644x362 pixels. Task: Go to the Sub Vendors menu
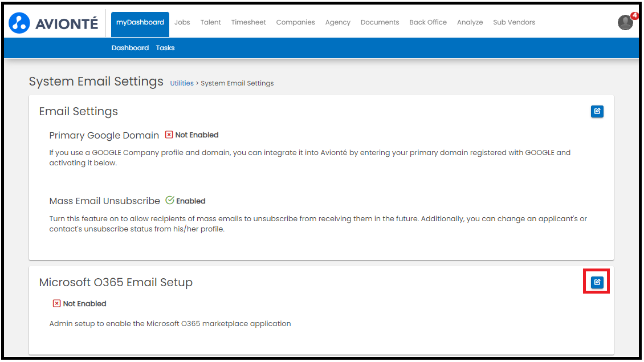[514, 22]
